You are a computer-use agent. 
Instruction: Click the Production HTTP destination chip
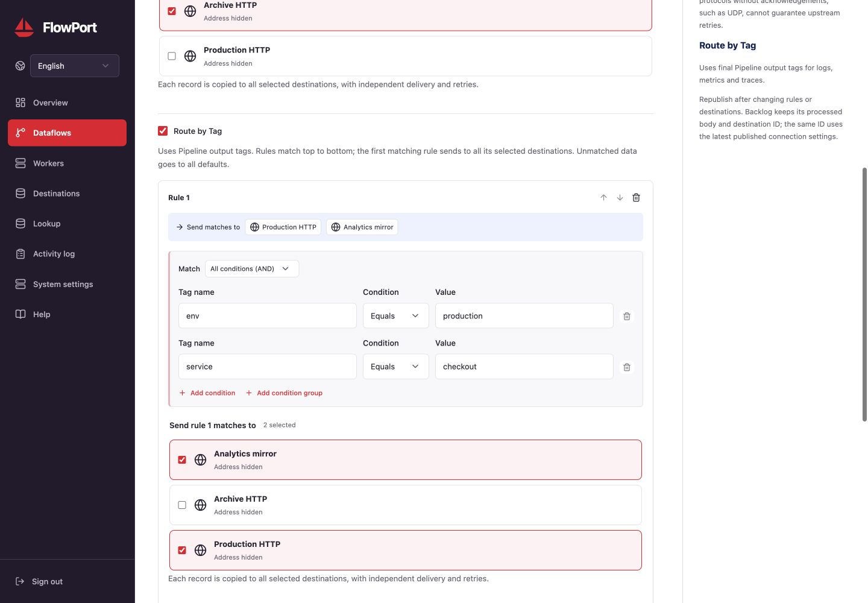283,227
